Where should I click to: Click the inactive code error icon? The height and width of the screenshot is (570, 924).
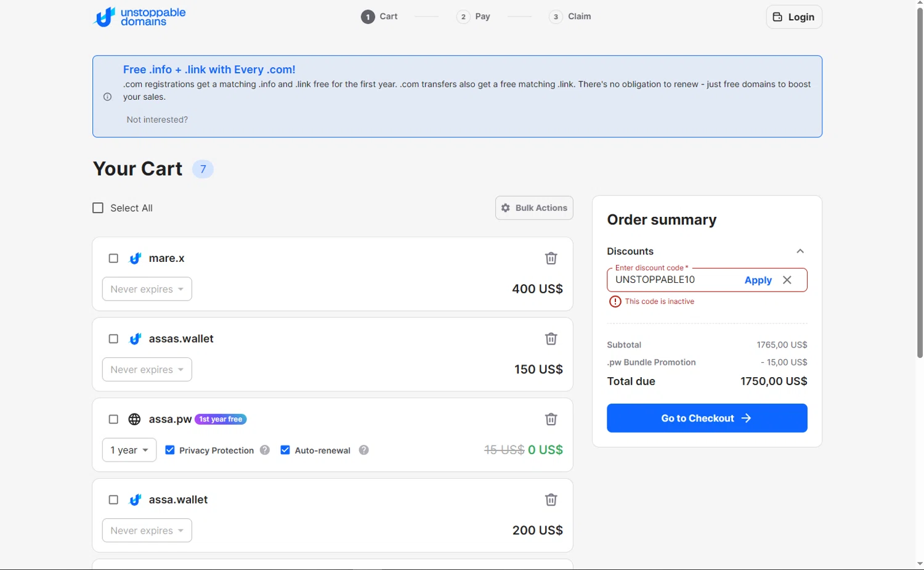pos(615,301)
